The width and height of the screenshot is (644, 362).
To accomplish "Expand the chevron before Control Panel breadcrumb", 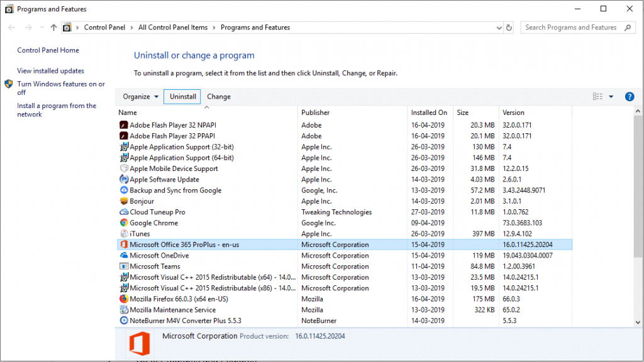I will tap(77, 28).
